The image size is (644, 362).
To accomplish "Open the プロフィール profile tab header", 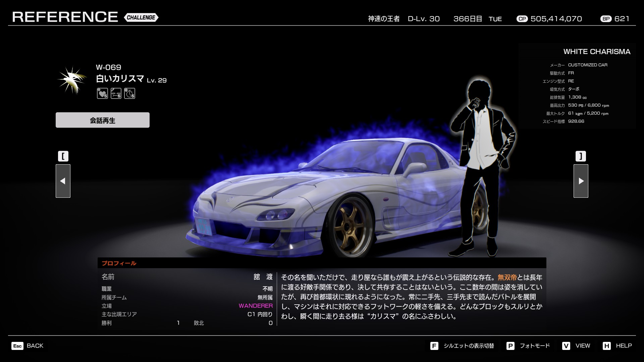I will 119,263.
